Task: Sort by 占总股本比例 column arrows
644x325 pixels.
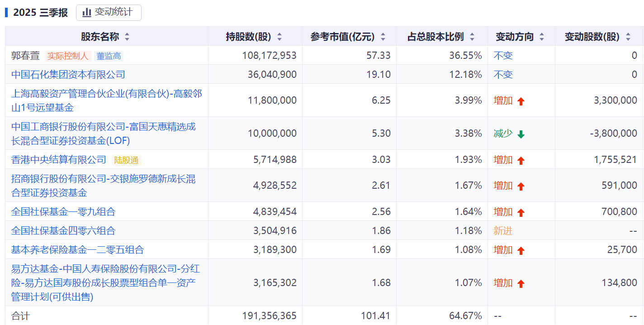Action: (472, 37)
